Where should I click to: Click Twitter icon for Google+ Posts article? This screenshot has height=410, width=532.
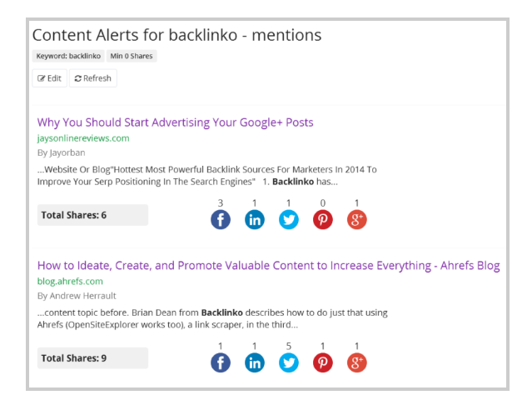coord(289,219)
